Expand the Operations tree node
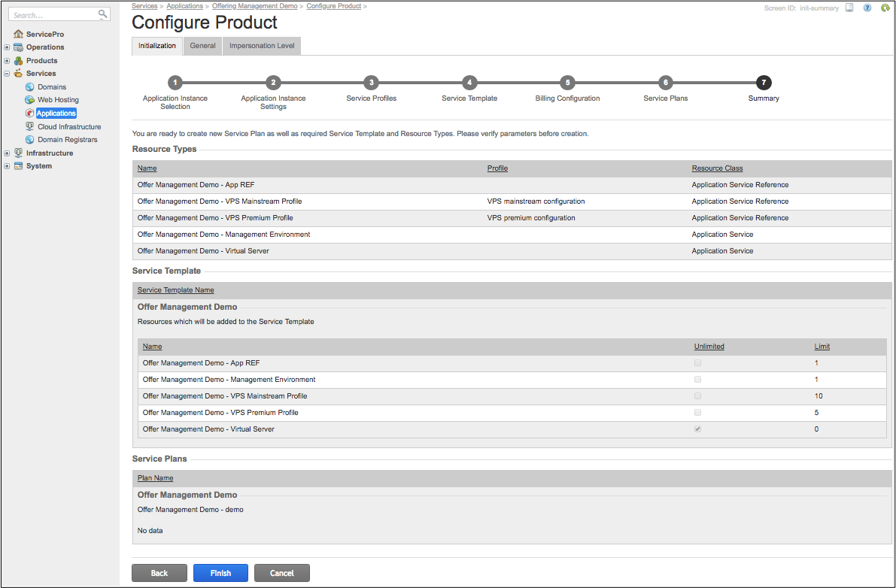Viewport: 896px width, 588px height. pyautogui.click(x=7, y=47)
